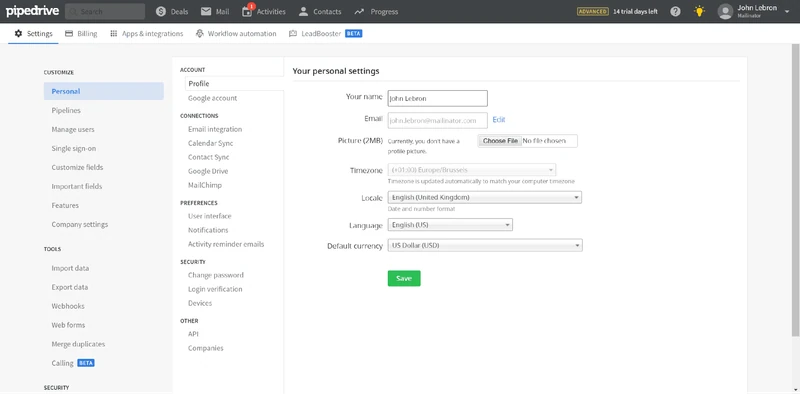Open Webhooks tool
Screen dimensions: 800x394
(x=68, y=306)
